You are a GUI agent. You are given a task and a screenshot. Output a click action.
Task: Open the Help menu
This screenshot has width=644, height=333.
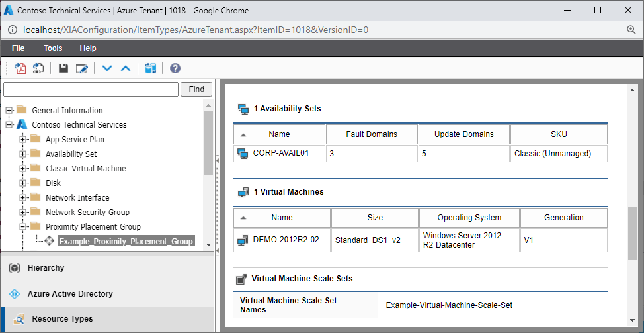88,48
